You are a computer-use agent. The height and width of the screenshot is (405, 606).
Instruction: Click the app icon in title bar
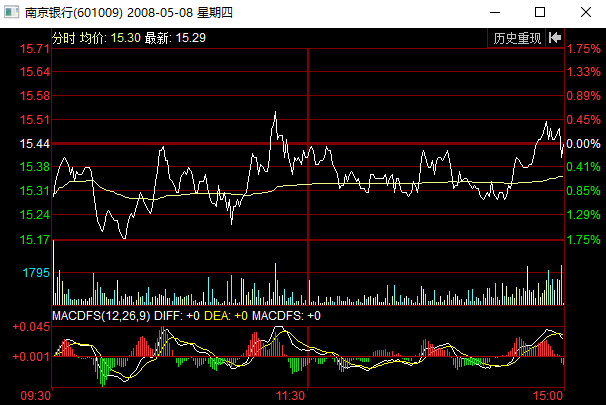coord(12,12)
